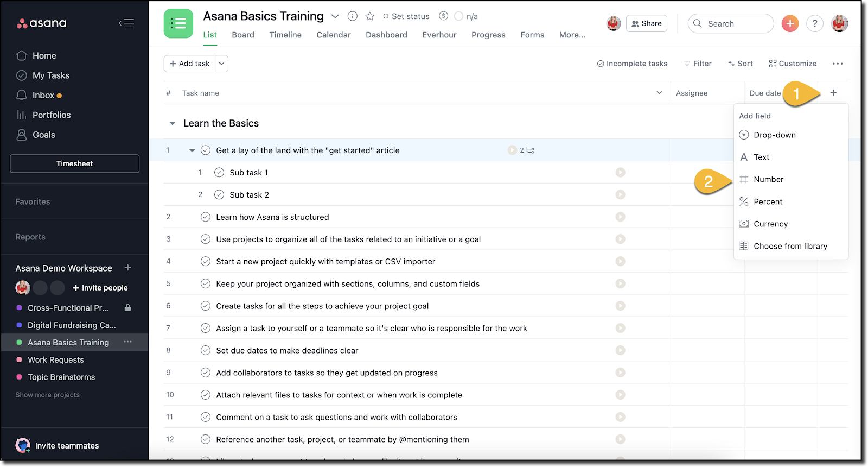868x467 pixels.
Task: Open the Filter options
Action: click(698, 64)
